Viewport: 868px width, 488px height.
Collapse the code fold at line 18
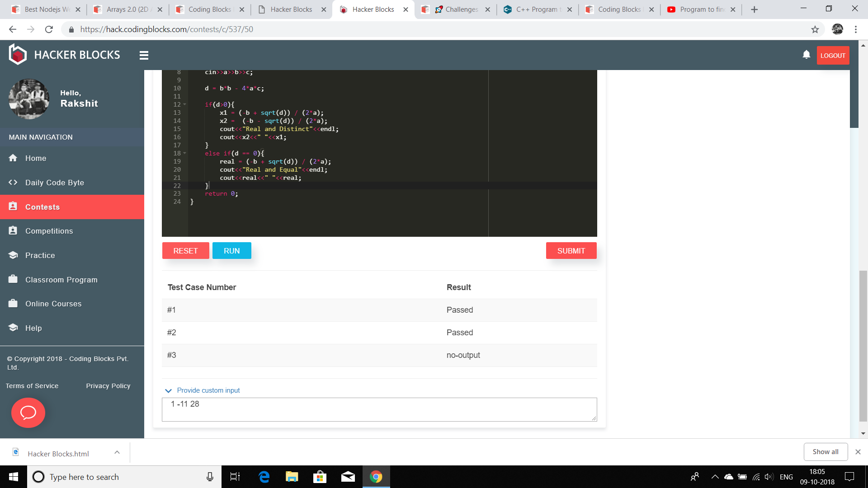pos(184,154)
